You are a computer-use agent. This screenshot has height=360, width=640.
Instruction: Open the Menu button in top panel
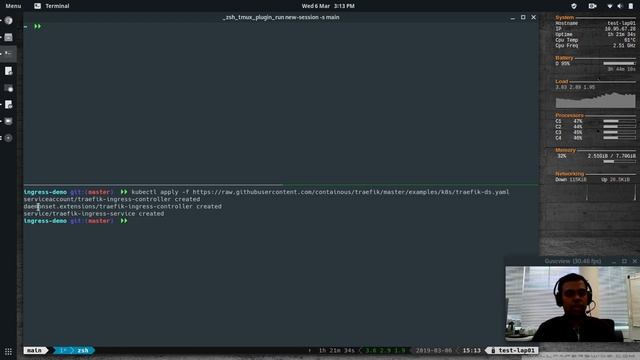click(13, 6)
